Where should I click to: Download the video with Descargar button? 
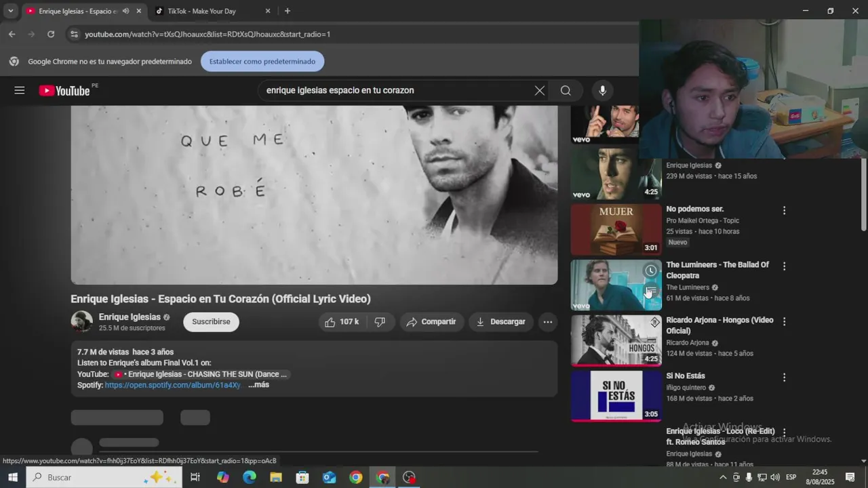500,322
